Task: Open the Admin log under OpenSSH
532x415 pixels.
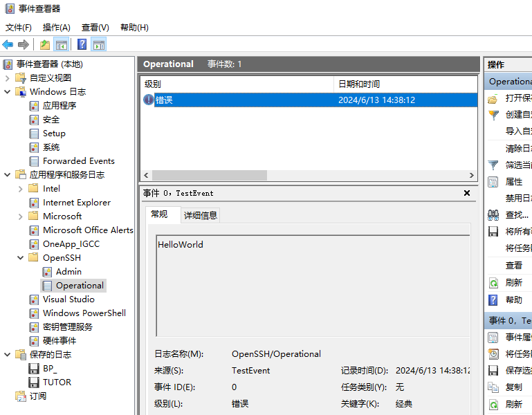Action: [68, 272]
